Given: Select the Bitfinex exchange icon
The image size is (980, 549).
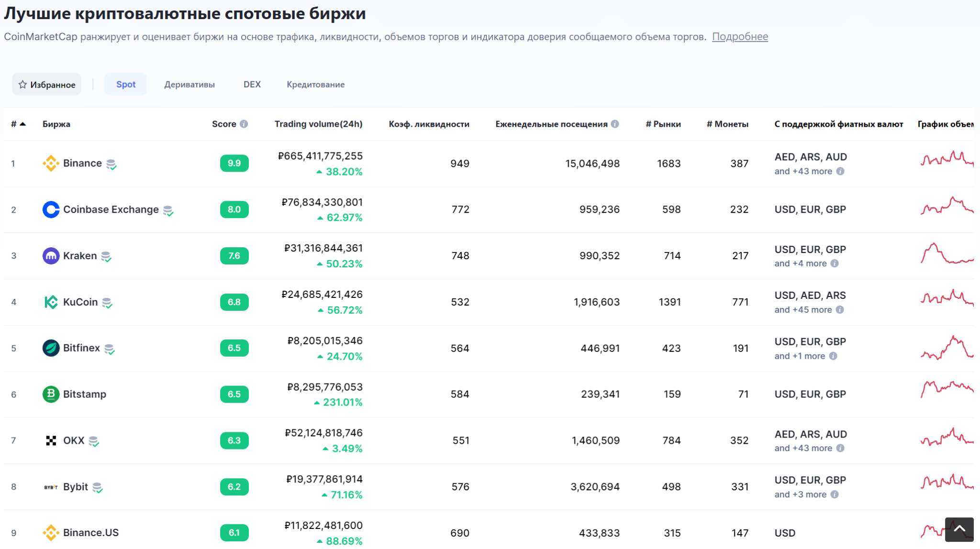Looking at the screenshot, I should point(51,348).
